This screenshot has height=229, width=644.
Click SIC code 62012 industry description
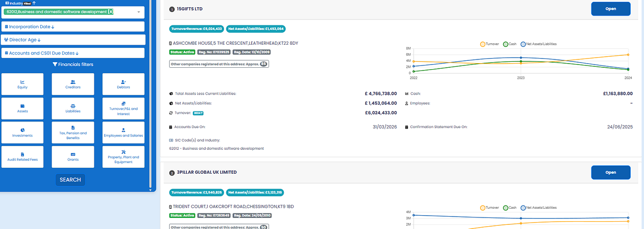pos(217,149)
